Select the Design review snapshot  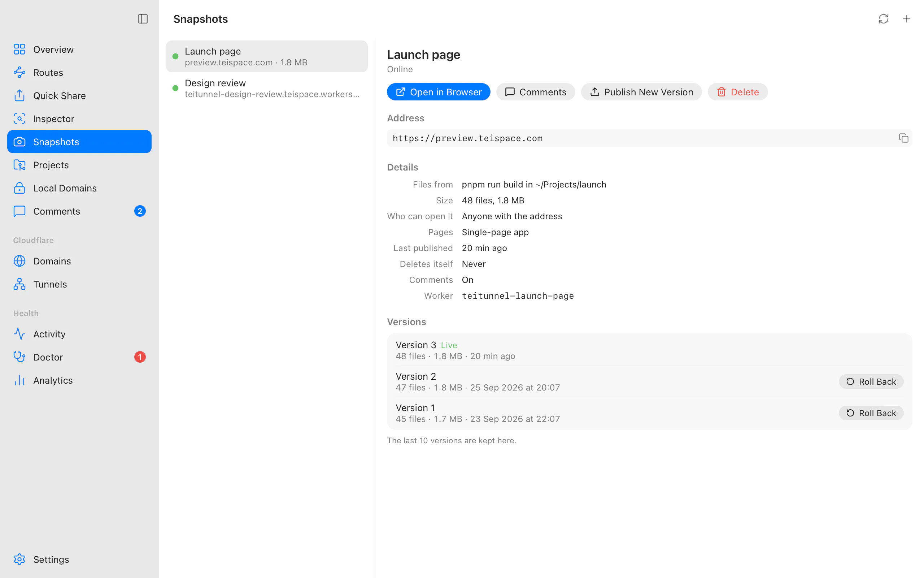click(266, 88)
